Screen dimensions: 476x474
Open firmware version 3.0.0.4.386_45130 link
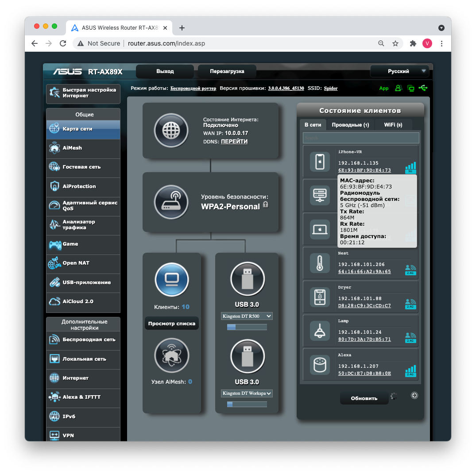[286, 89]
